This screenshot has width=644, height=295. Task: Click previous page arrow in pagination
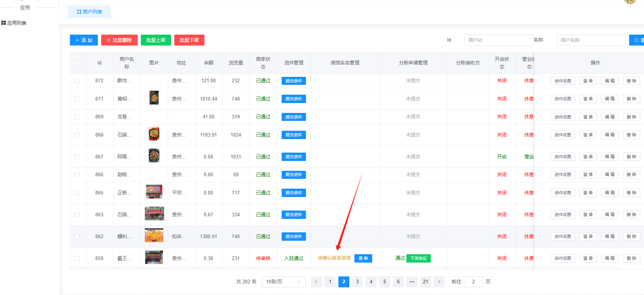coord(316,282)
